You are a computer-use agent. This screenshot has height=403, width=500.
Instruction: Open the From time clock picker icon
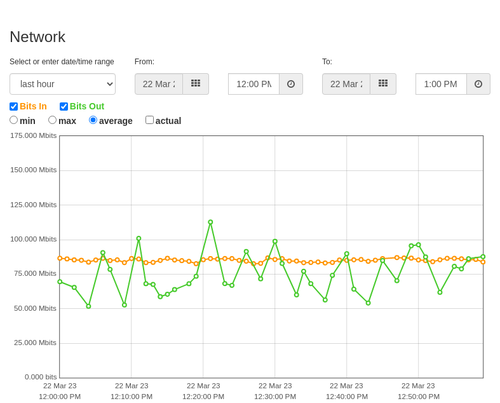point(291,84)
